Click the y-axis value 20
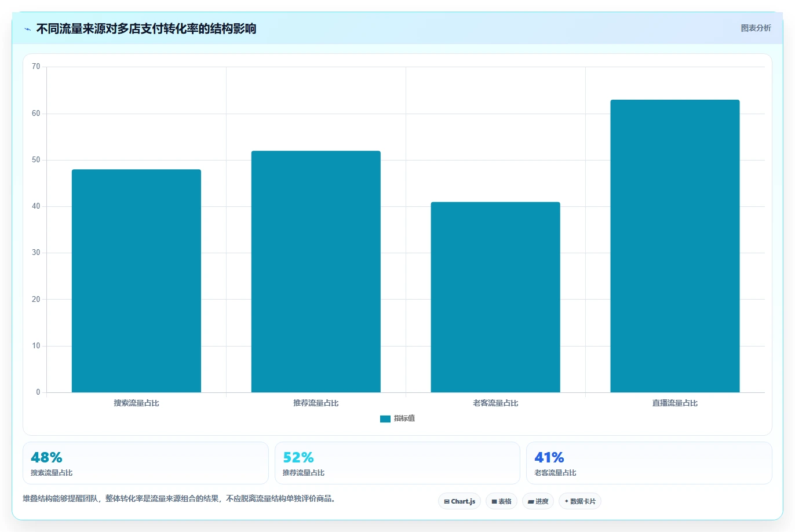 coord(36,300)
